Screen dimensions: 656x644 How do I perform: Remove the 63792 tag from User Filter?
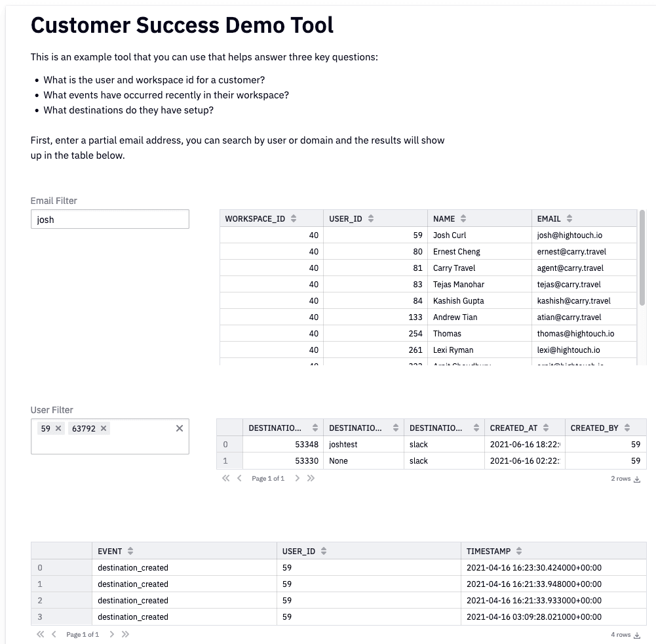104,428
